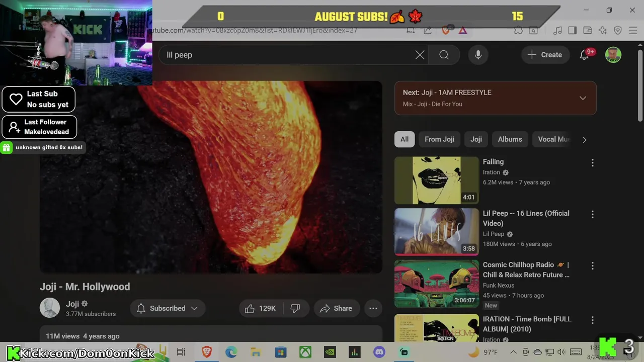Open Subscribed notification dropdown
This screenshot has width=644, height=362.
(168, 308)
